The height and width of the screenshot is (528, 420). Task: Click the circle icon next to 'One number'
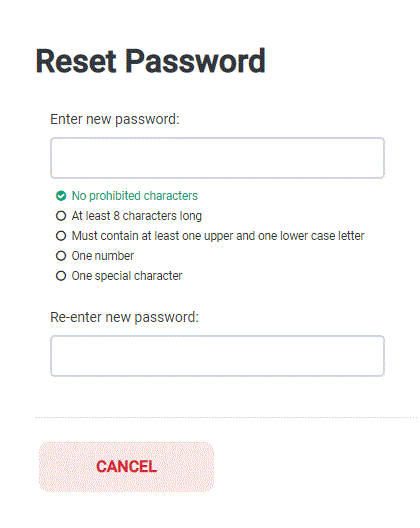coord(61,256)
